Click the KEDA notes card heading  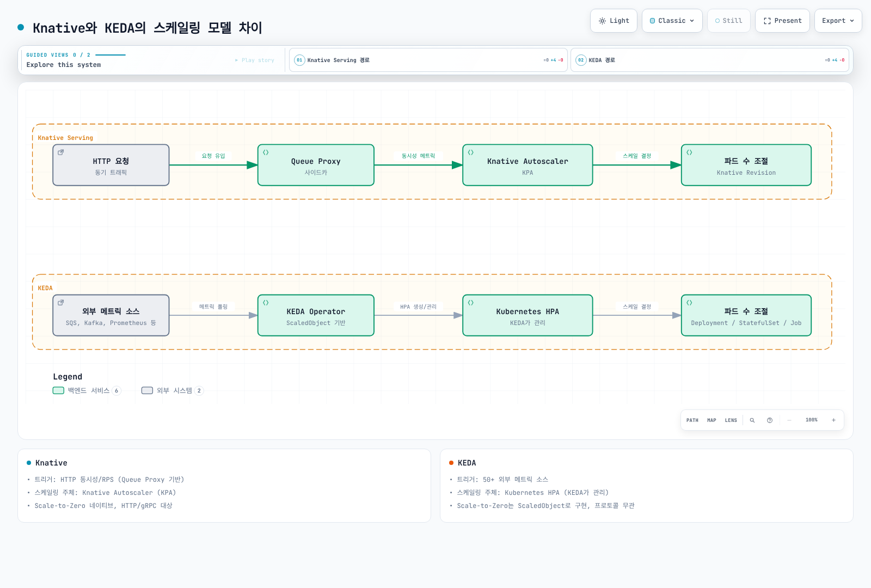467,463
